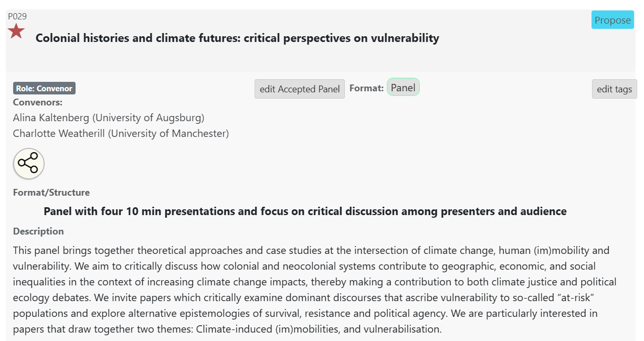Image resolution: width=644 pixels, height=341 pixels.
Task: Click the Format/Structure heading
Action: click(51, 193)
